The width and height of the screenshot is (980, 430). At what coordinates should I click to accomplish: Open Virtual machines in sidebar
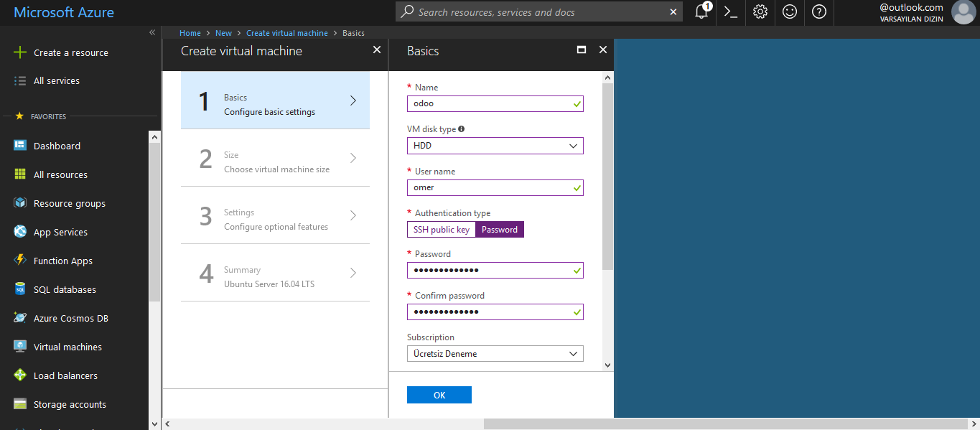[67, 347]
